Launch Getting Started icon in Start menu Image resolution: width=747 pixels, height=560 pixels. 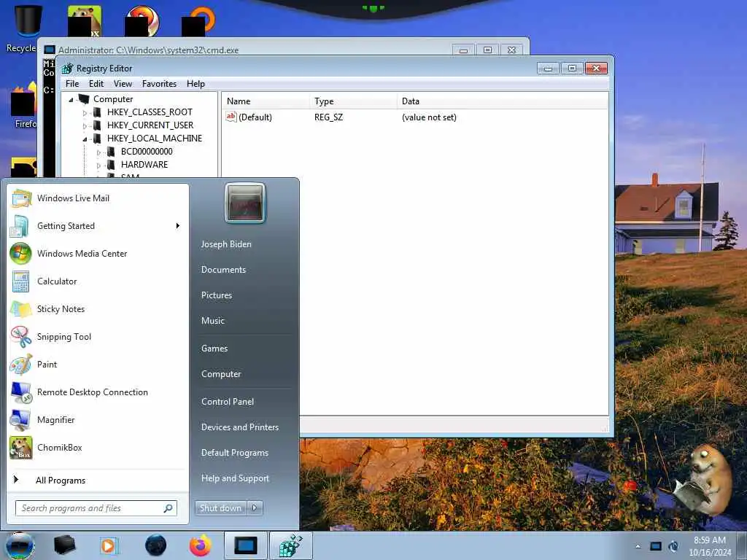[20, 226]
